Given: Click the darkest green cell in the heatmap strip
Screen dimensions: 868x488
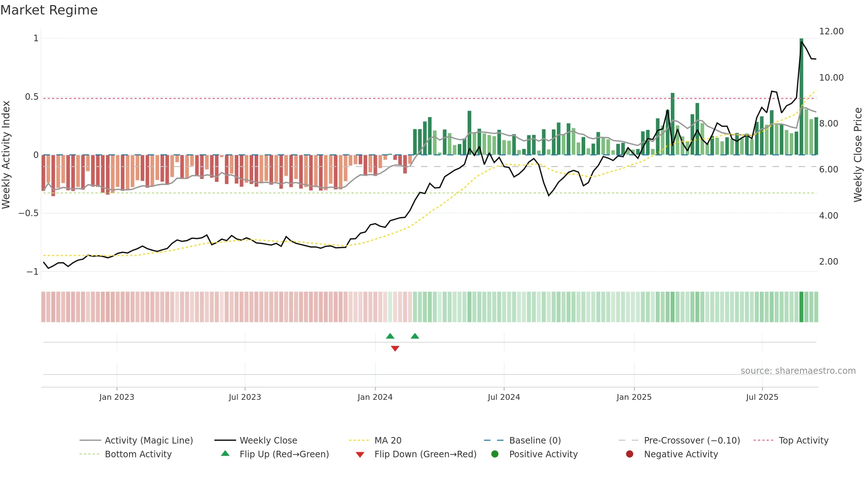Looking at the screenshot, I should 801,307.
